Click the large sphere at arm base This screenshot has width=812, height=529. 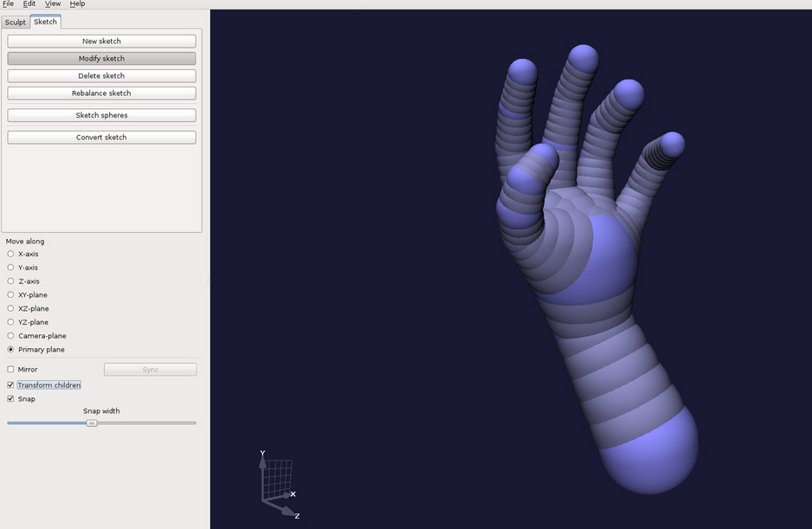point(652,452)
